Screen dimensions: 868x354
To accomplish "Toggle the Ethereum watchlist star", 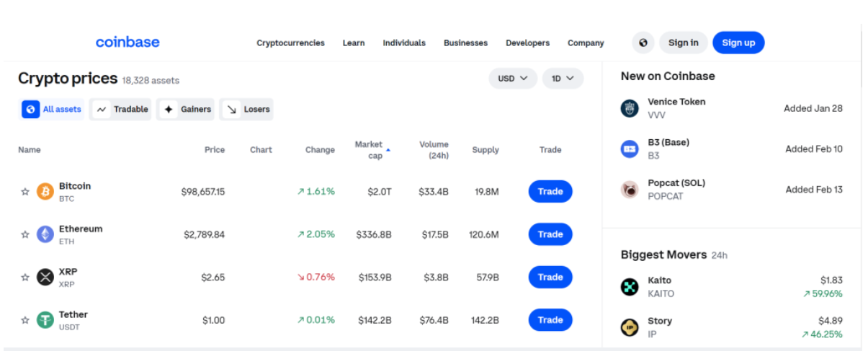I will click(x=25, y=234).
